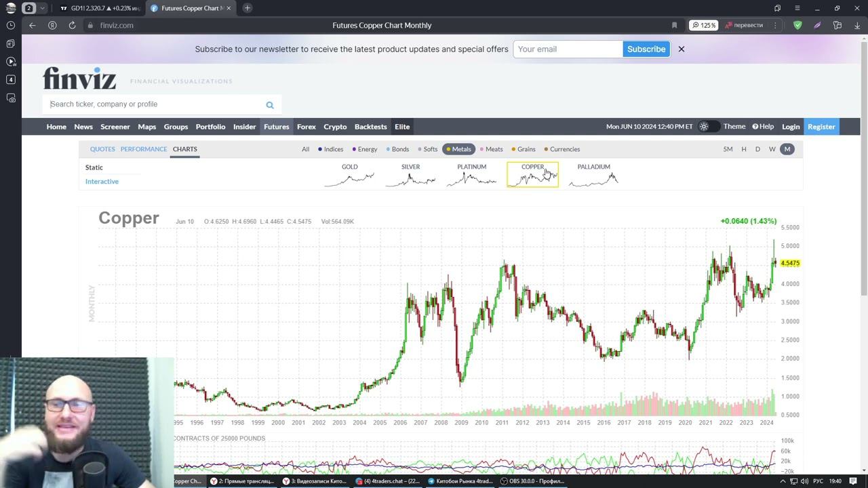
Task: Click the Register button
Action: point(821,127)
